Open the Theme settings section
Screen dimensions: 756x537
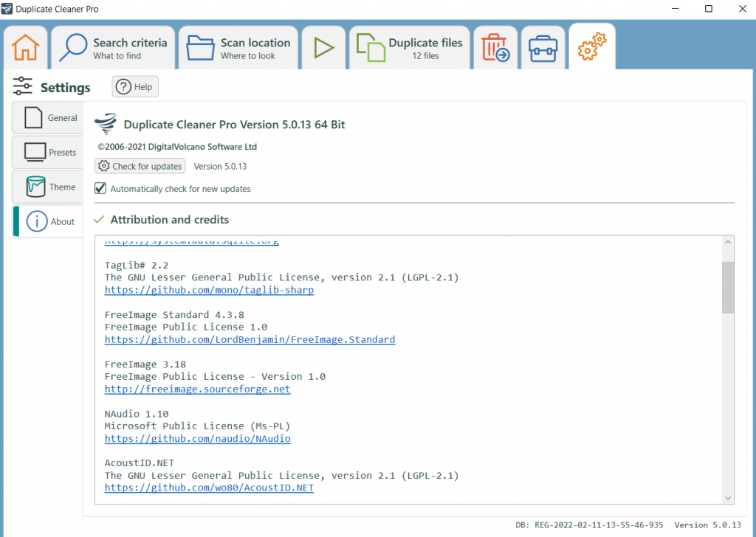pos(48,187)
